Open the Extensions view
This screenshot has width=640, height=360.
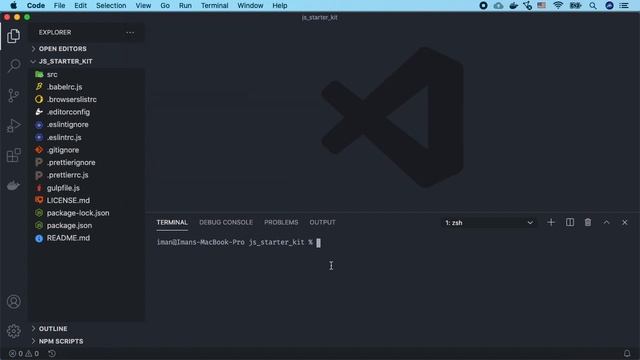pos(13,155)
